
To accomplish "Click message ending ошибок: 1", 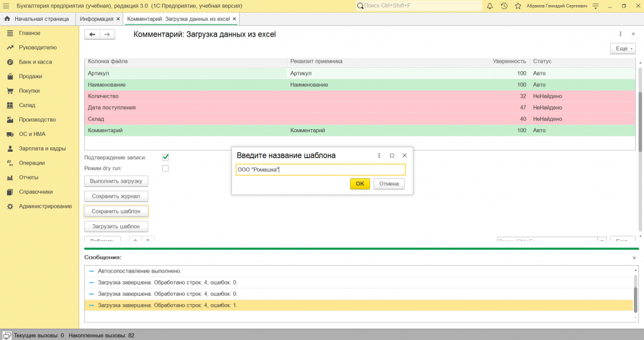I will (x=167, y=305).
